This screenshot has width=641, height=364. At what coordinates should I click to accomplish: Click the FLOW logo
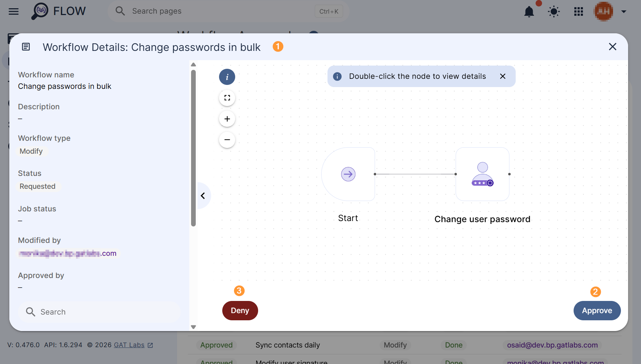point(58,11)
